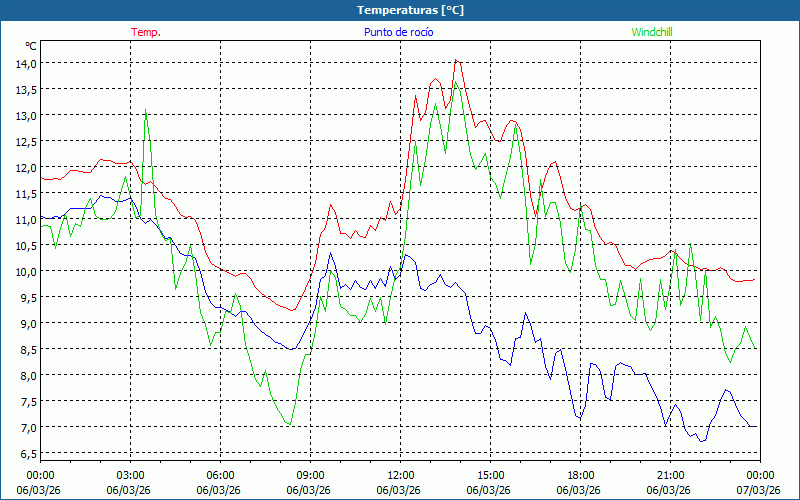Click the 18:00 time axis label
Screen dimensions: 800x500
click(580, 475)
